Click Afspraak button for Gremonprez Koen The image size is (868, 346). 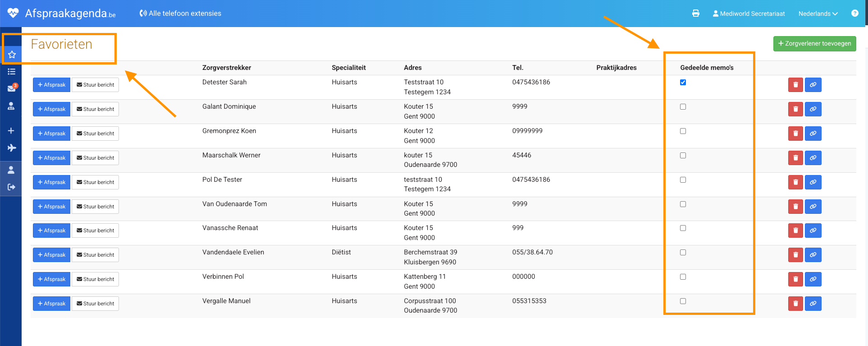coord(51,134)
